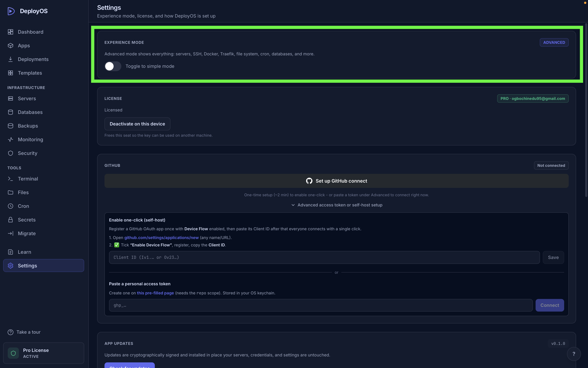The height and width of the screenshot is (368, 588).
Task: Click the green Pro License shield icon
Action: tap(13, 353)
